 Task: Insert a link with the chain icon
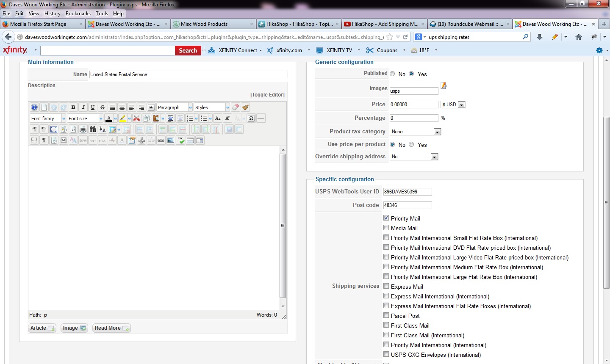pyautogui.click(x=161, y=140)
